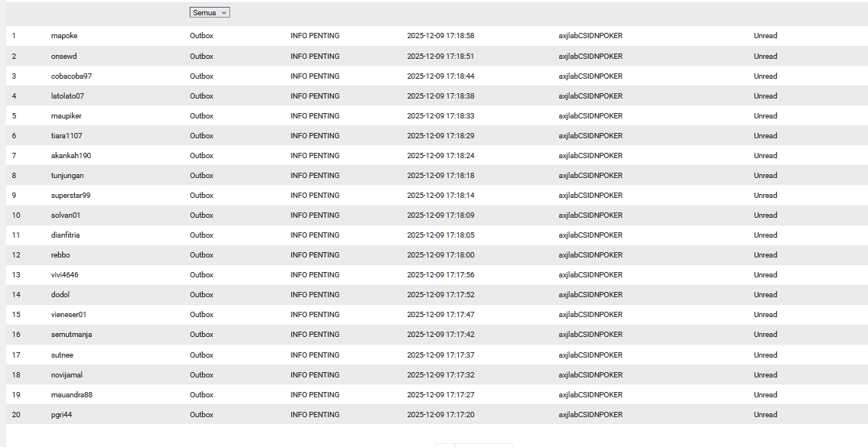868x447 pixels.
Task: Click timestamp 2025-12-09 17:18:00
Action: [441, 255]
